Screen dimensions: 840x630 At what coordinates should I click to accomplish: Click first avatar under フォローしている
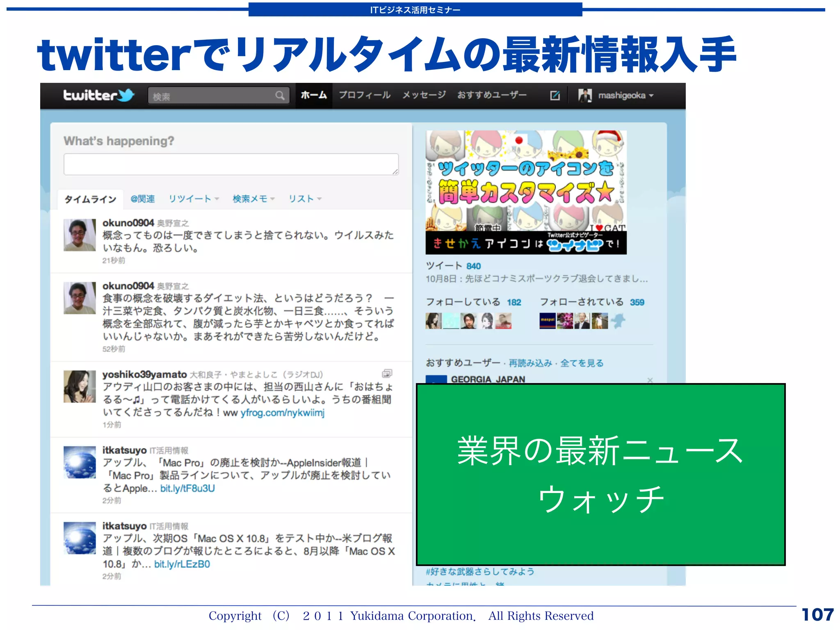(434, 321)
